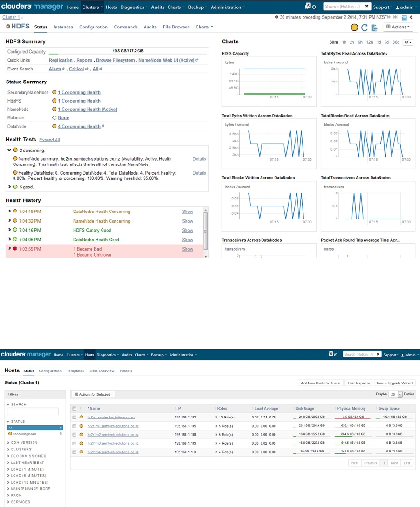
Task: Click the Host Inspector button
Action: tap(358, 383)
